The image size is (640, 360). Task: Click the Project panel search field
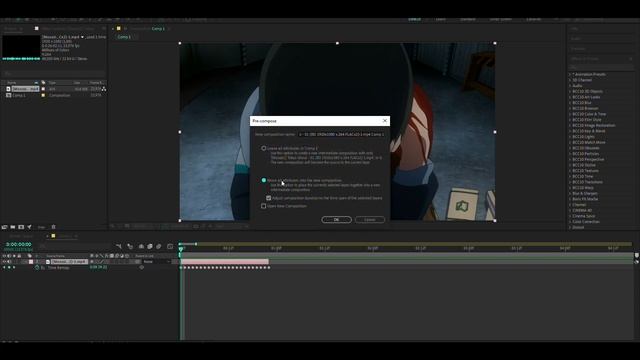[x=53, y=74]
